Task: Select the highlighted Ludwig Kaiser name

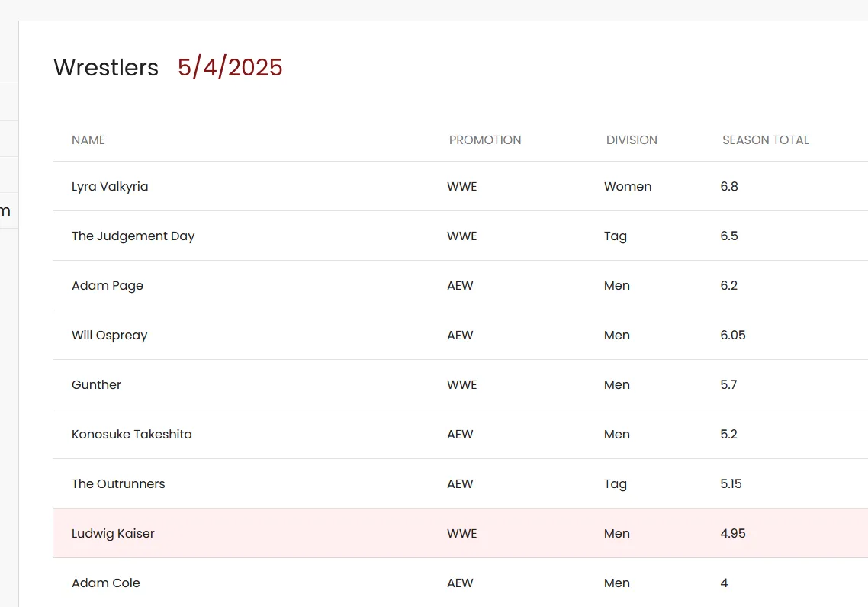Action: click(113, 533)
